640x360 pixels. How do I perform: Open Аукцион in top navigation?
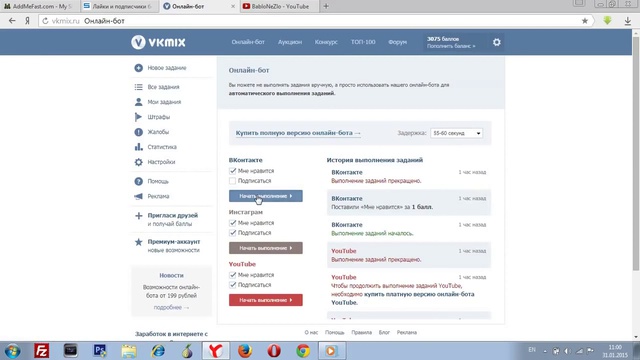coord(290,42)
